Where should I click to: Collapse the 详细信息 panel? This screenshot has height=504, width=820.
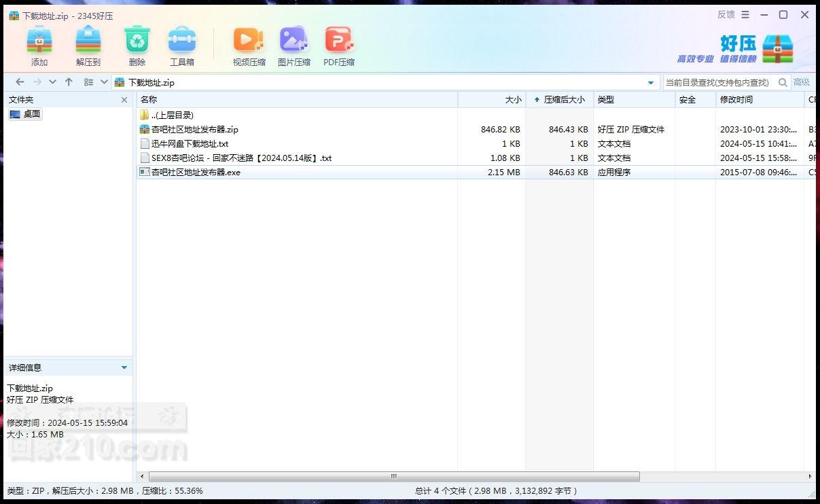click(x=124, y=367)
